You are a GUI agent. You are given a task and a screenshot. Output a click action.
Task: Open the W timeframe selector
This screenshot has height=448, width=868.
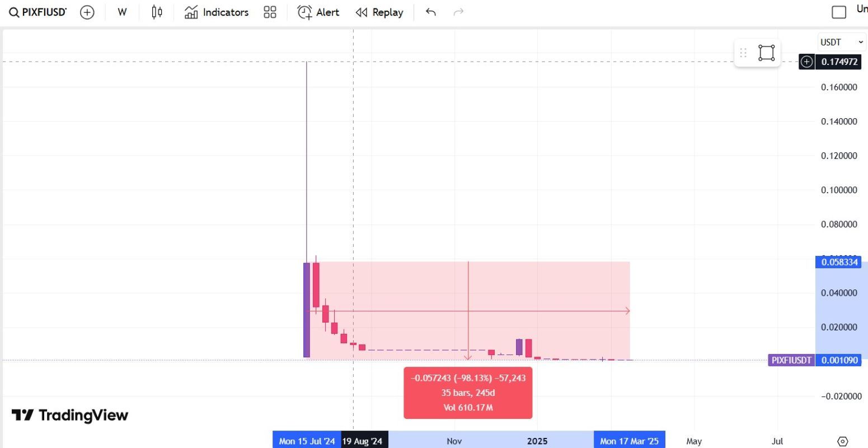pyautogui.click(x=122, y=12)
